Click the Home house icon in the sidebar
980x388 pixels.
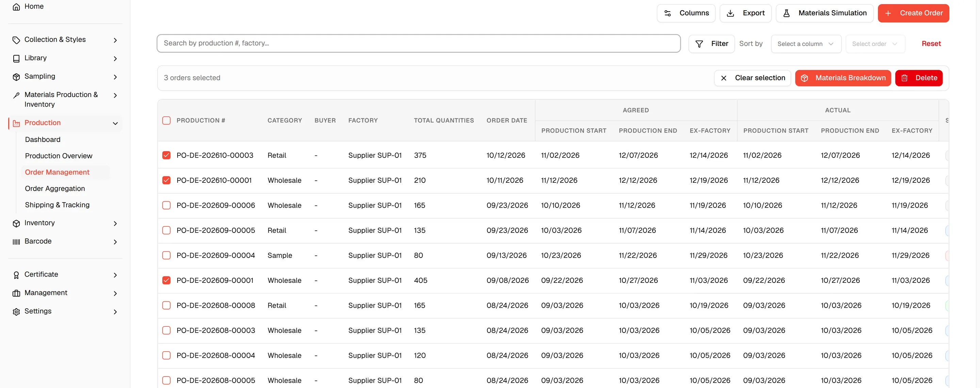click(x=16, y=7)
